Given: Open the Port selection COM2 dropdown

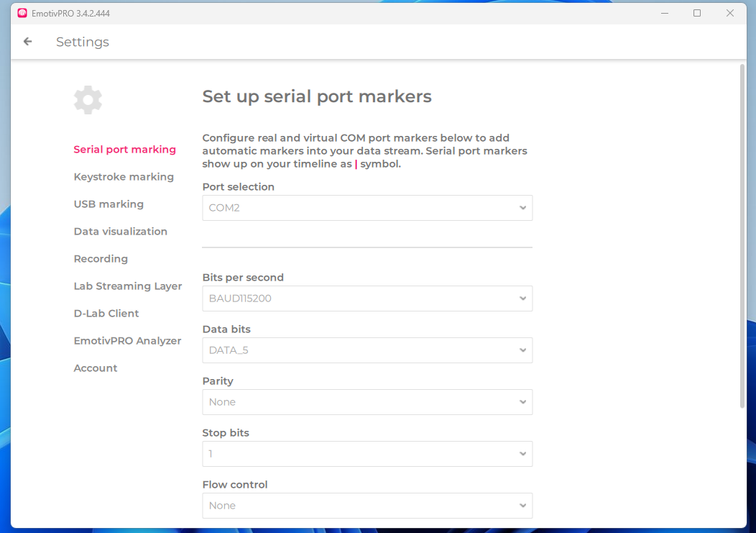Looking at the screenshot, I should pyautogui.click(x=367, y=208).
